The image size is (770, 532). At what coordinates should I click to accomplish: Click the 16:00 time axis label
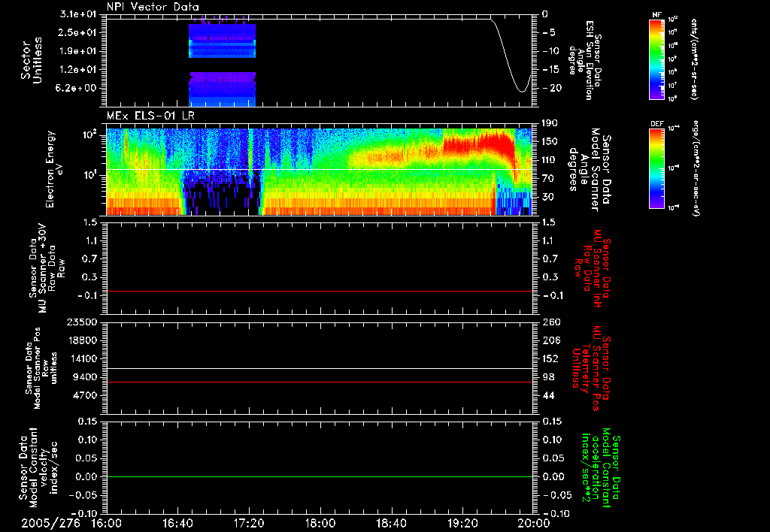tap(107, 523)
